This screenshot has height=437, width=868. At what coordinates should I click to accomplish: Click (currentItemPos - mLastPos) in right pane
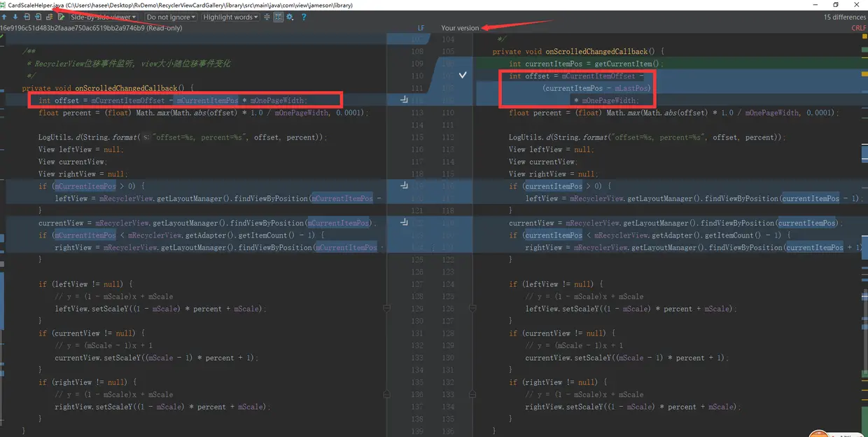(596, 88)
